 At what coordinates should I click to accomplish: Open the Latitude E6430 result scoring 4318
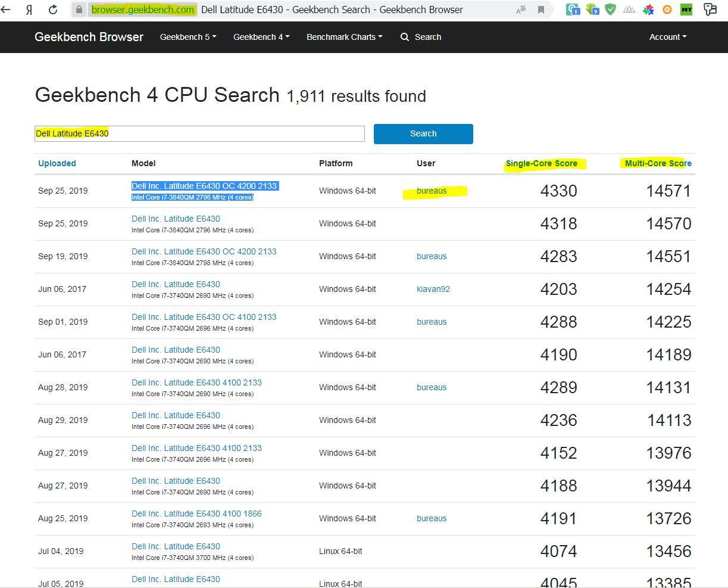[176, 219]
